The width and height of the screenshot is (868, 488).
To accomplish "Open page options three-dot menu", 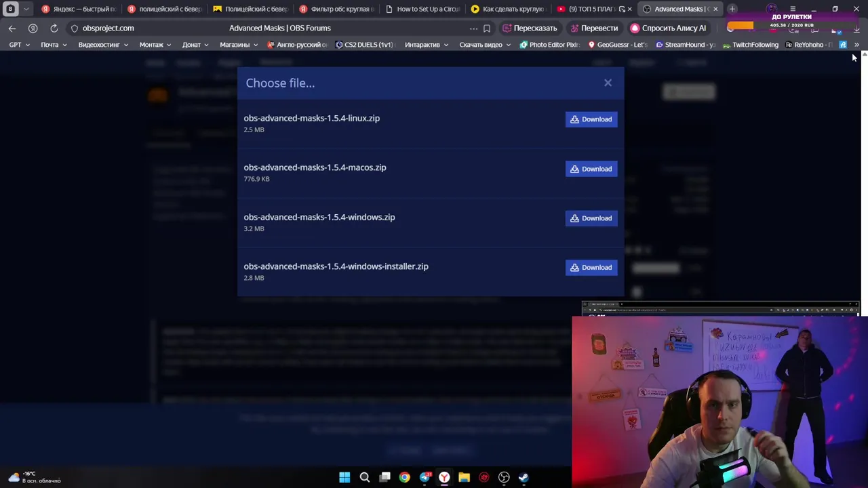I will tap(473, 28).
